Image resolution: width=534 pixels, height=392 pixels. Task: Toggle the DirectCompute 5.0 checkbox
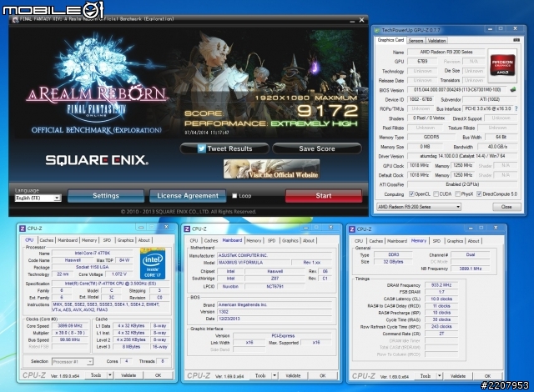point(479,194)
